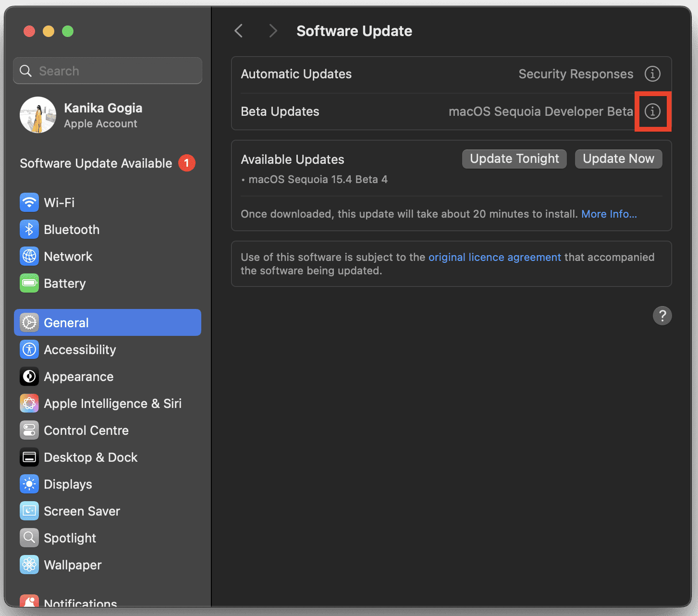Open Battery settings pane

64,283
